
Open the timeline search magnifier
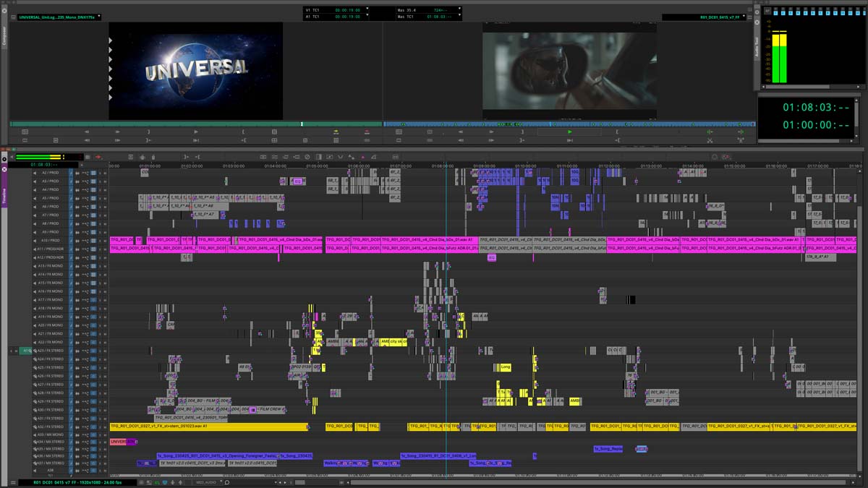226,482
